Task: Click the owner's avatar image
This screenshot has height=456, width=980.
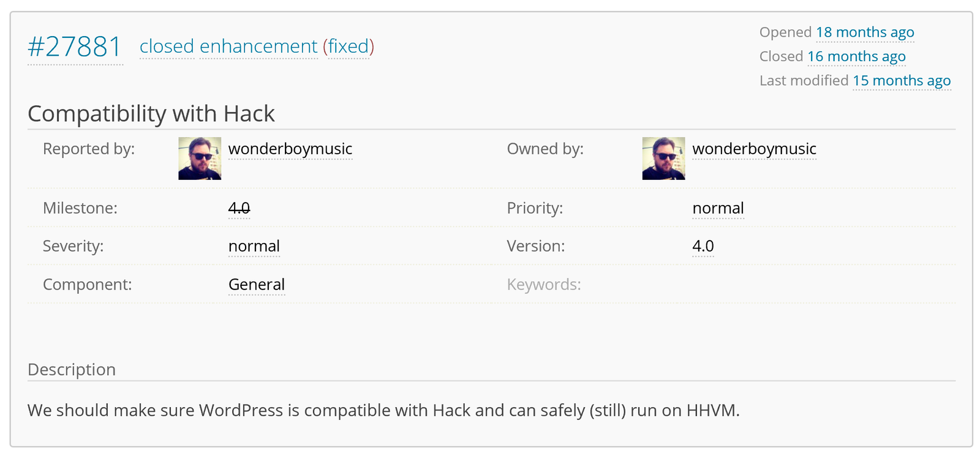Action: [663, 159]
